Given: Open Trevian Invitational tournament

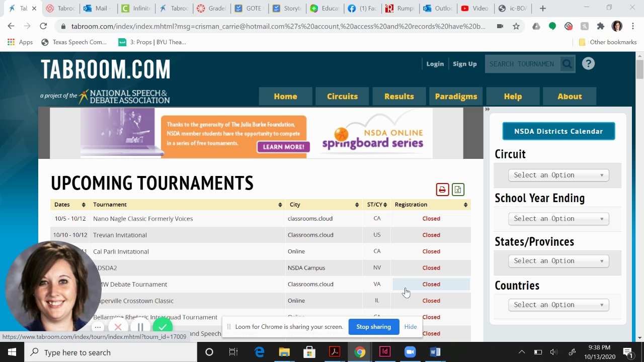Looking at the screenshot, I should click(x=120, y=235).
